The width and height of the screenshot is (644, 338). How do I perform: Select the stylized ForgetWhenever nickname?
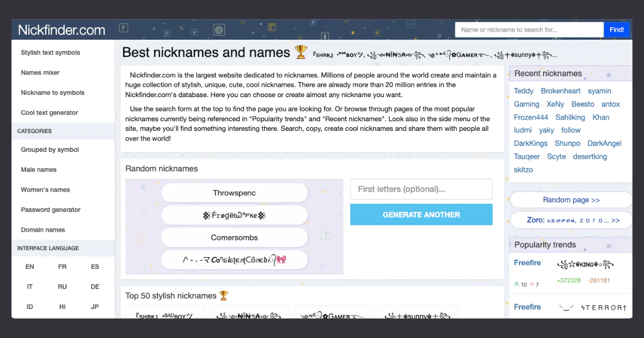tap(235, 215)
